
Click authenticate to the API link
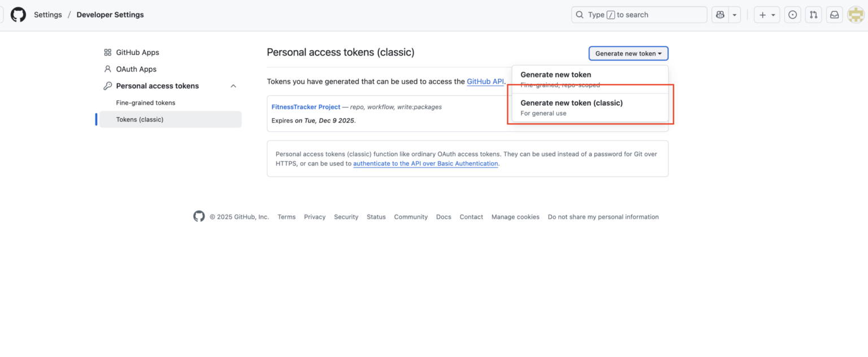[x=426, y=164]
